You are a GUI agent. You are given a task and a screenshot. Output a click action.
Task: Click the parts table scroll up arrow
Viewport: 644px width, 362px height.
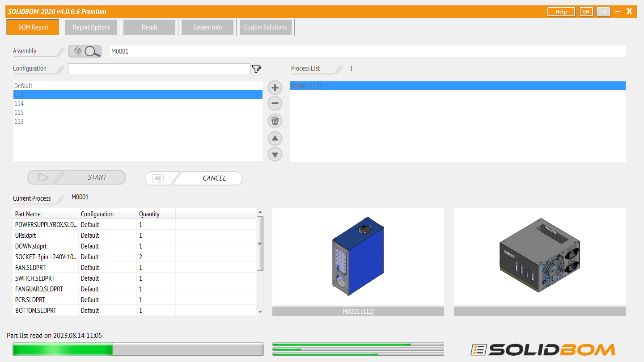(260, 212)
